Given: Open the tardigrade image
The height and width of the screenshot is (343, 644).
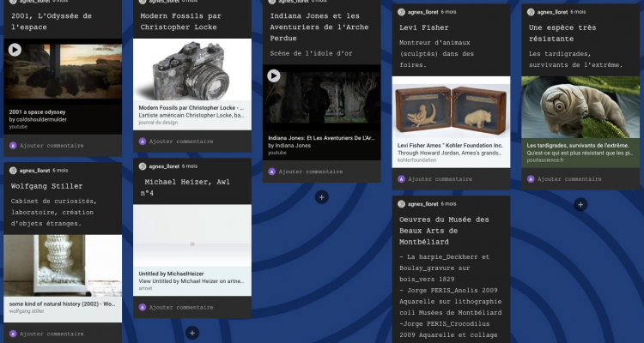Looking at the screenshot, I should click(x=580, y=107).
